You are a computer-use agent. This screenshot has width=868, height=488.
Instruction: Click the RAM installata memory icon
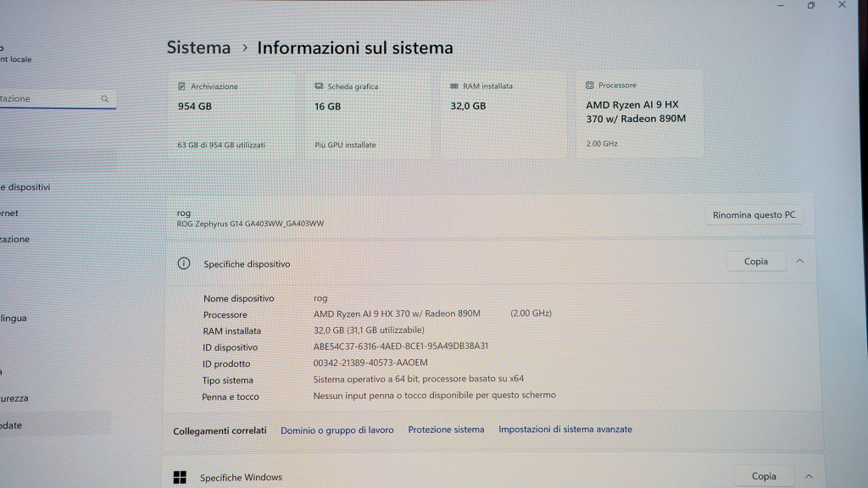click(454, 86)
